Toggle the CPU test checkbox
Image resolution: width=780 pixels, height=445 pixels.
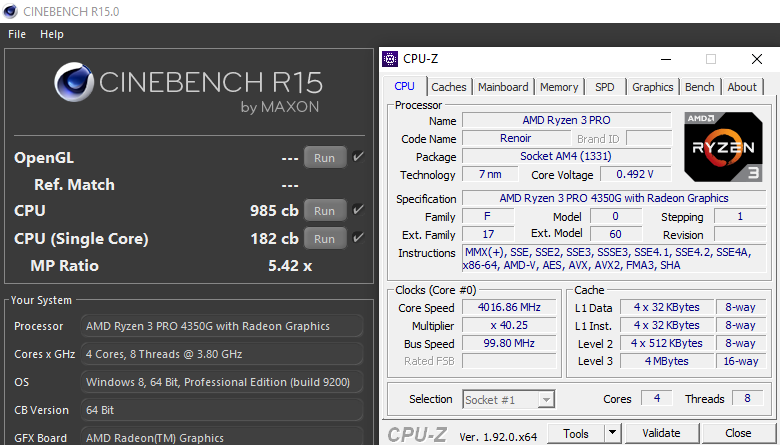359,210
